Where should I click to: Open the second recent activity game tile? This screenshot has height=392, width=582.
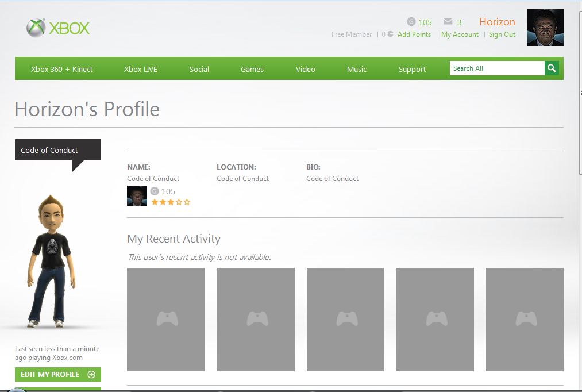(x=256, y=319)
